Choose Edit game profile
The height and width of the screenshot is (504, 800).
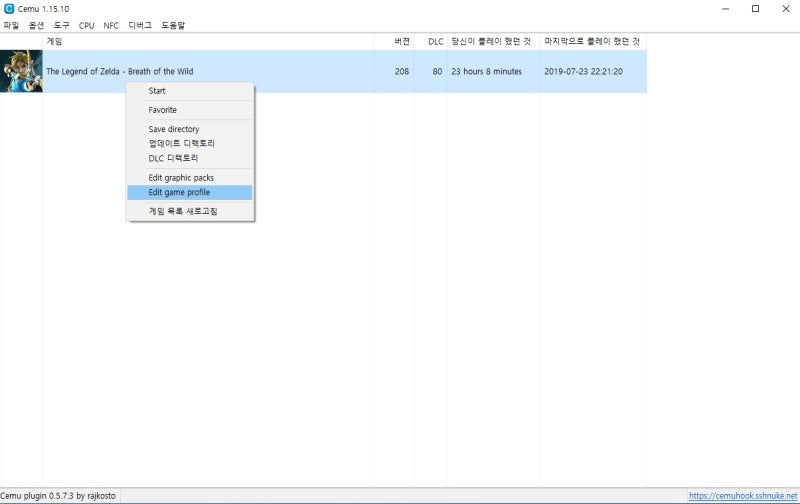[190, 192]
